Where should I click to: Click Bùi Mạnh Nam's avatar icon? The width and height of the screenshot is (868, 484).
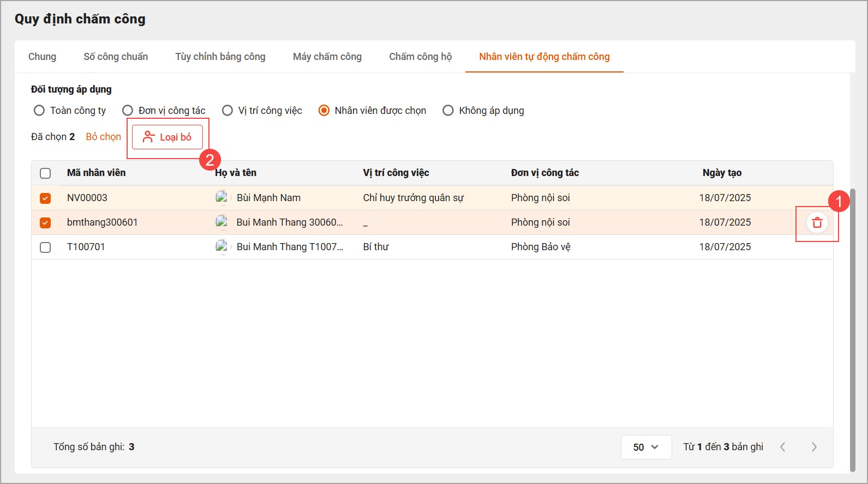(x=222, y=198)
